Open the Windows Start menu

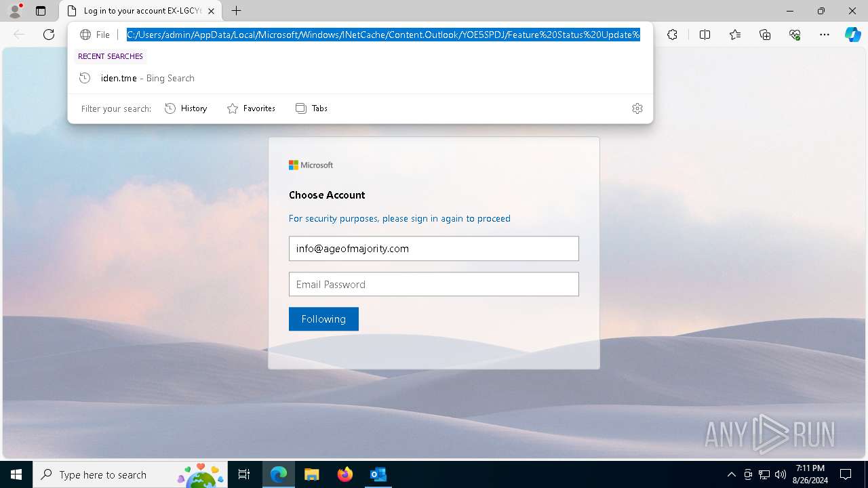[16, 474]
